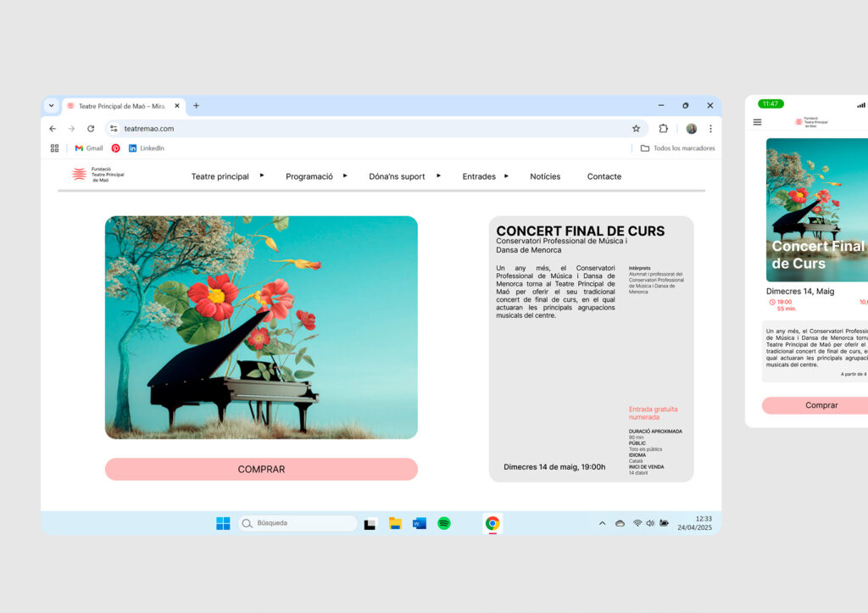Screen dimensions: 868x613
Task: Reload the teatremao.com page
Action: point(91,129)
